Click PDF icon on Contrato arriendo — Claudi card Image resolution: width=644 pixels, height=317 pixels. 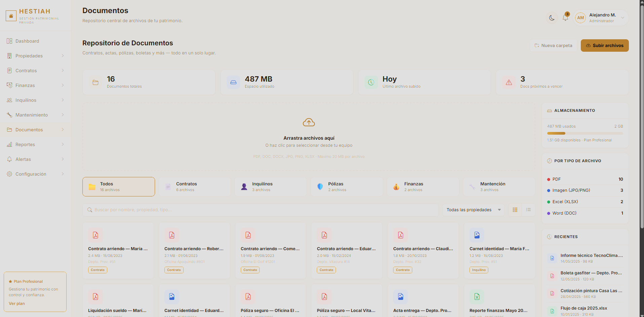[401, 235]
